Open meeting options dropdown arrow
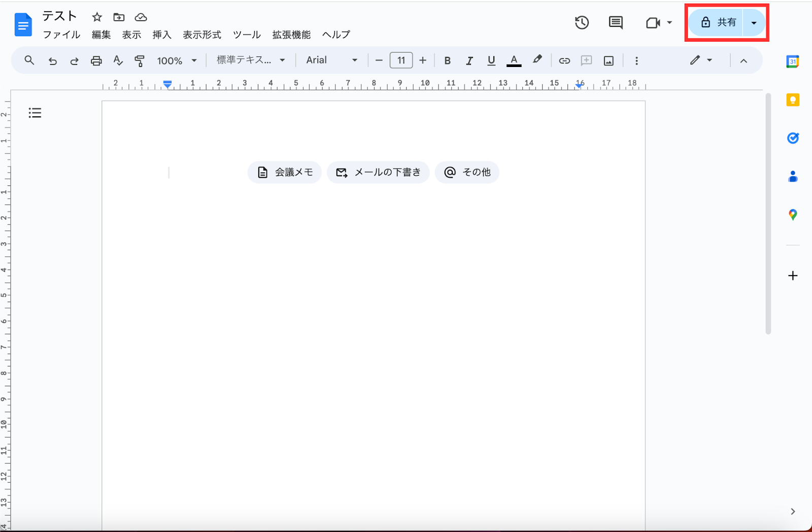The width and height of the screenshot is (812, 532). click(669, 23)
